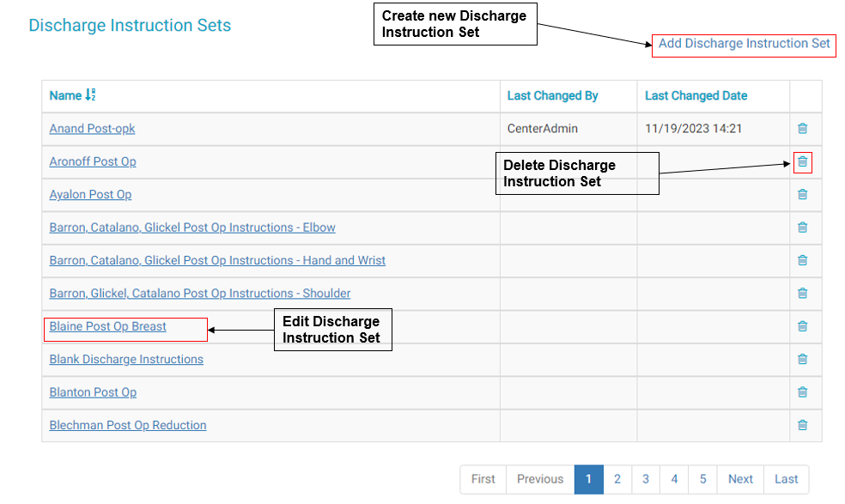This screenshot has height=504, width=845.
Task: Remove Post Op Instructions - Elbow set
Action: pos(802,228)
